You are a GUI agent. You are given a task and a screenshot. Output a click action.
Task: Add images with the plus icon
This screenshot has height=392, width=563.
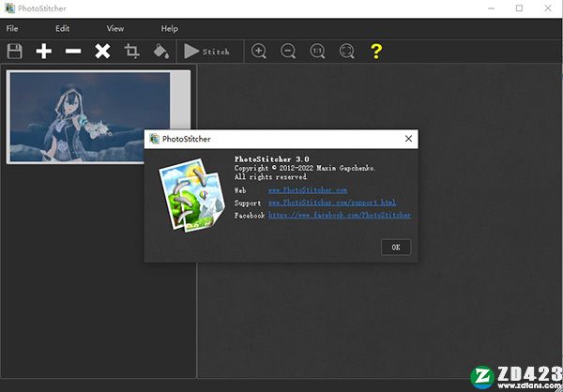[x=44, y=52]
